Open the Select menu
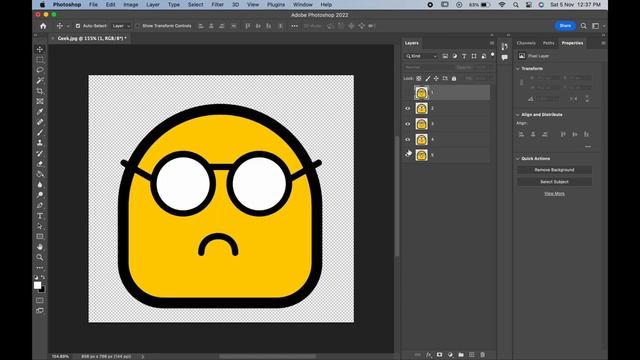The width and height of the screenshot is (640, 360). (196, 4)
